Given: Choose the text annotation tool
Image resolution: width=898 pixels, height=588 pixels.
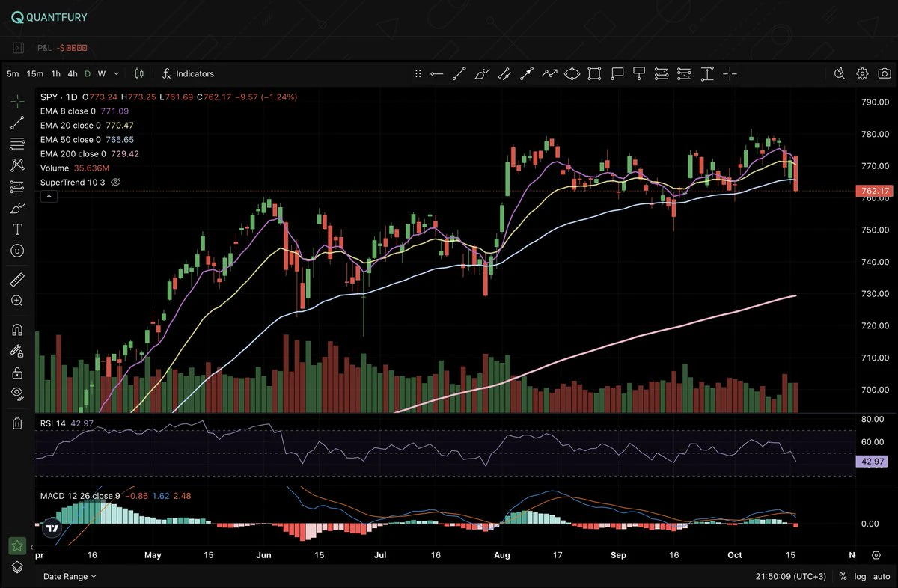Looking at the screenshot, I should pyautogui.click(x=17, y=230).
